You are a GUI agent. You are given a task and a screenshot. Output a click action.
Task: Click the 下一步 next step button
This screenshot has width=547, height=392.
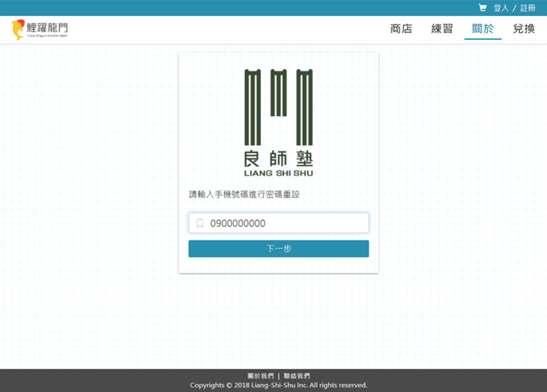(x=279, y=248)
